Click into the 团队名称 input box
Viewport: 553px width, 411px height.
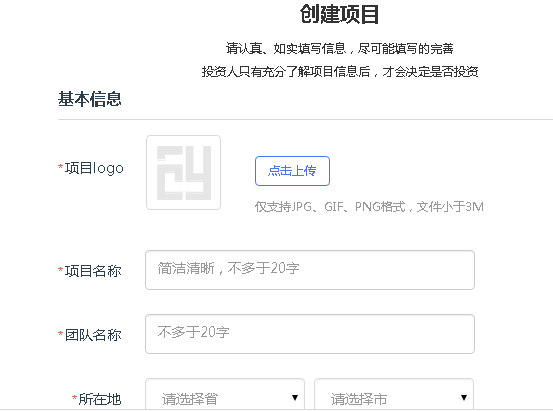(x=310, y=334)
